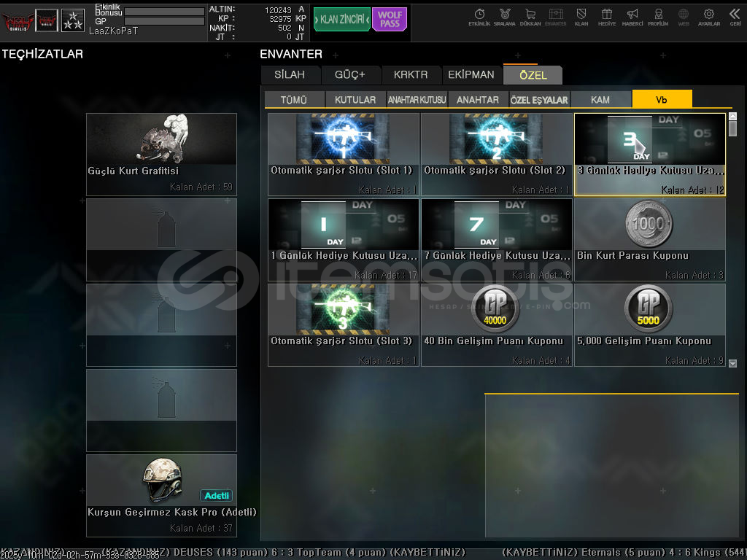The height and width of the screenshot is (560, 747).
Task: Select the Vb sub-tab
Action: pyautogui.click(x=662, y=99)
